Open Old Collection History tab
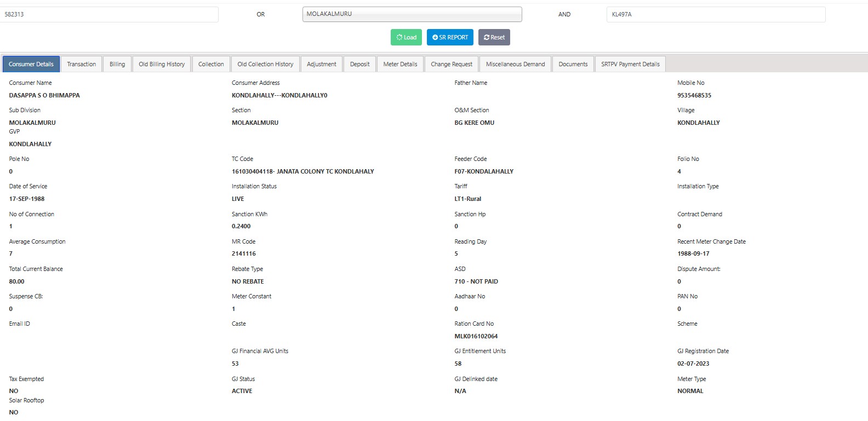The width and height of the screenshot is (868, 421). (265, 64)
